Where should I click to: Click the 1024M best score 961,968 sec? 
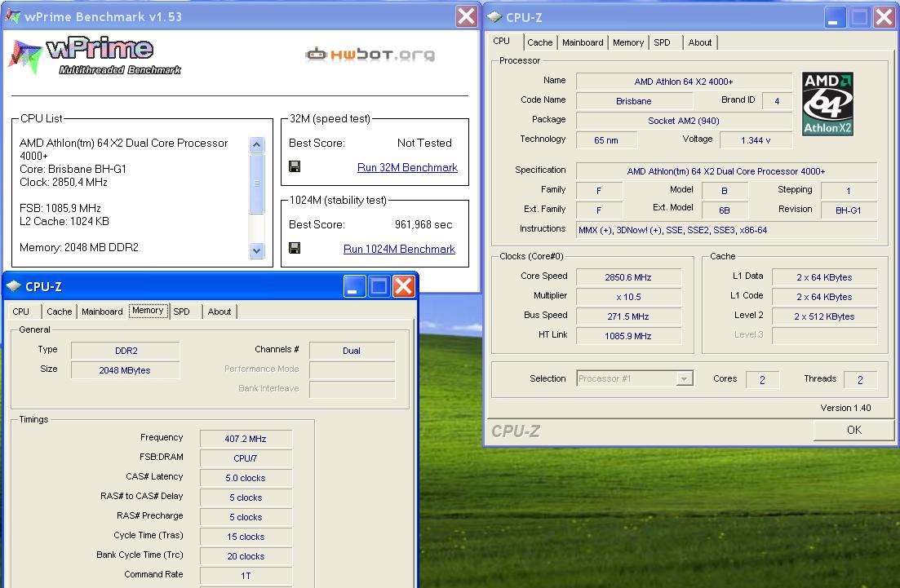pyautogui.click(x=423, y=224)
